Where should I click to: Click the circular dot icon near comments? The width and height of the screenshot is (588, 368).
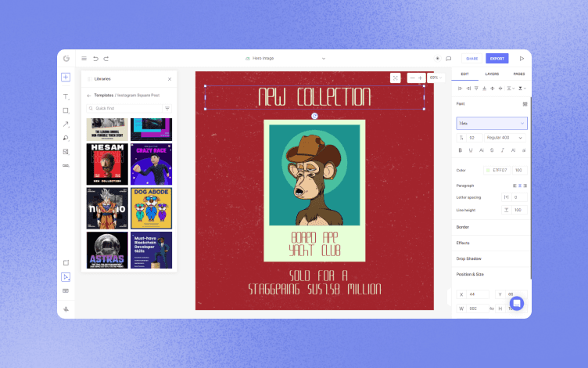[437, 59]
